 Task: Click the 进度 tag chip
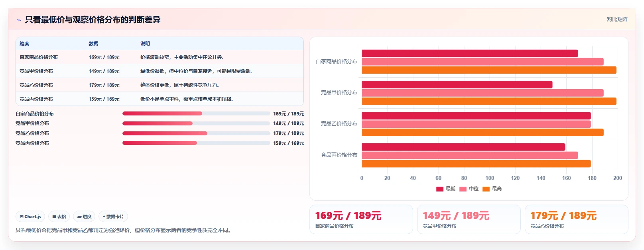[x=84, y=217]
